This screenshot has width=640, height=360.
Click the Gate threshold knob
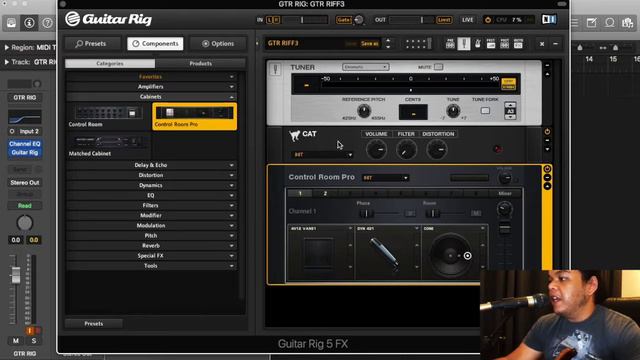click(x=359, y=20)
